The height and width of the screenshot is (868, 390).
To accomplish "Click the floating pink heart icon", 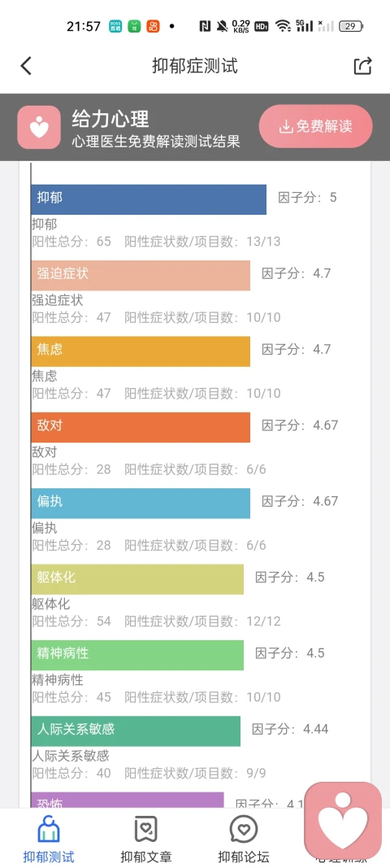I will [x=343, y=820].
